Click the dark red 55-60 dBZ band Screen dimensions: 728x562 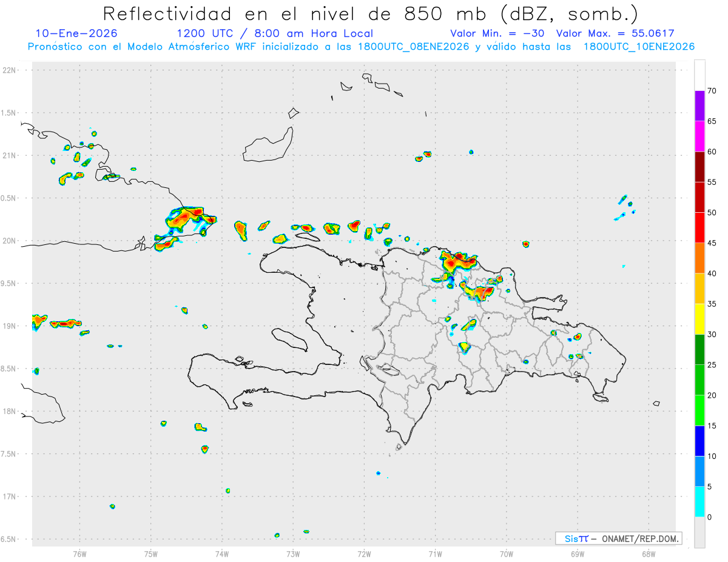pyautogui.click(x=699, y=167)
